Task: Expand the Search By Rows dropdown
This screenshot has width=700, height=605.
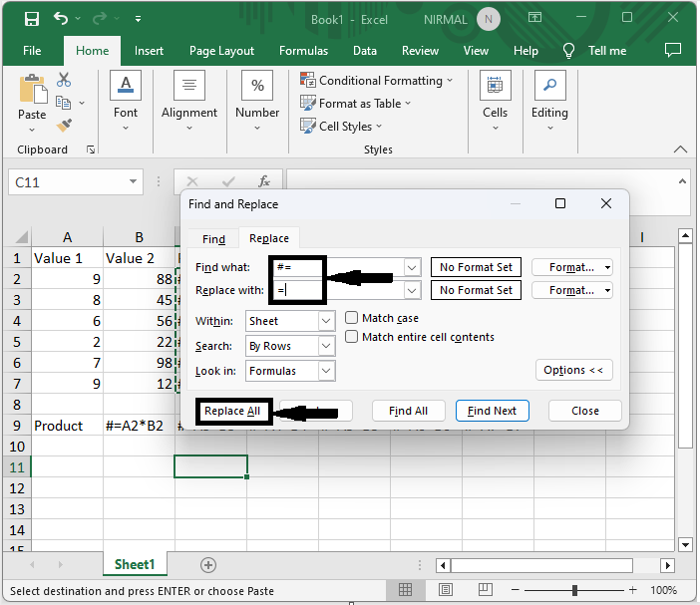Action: 326,346
